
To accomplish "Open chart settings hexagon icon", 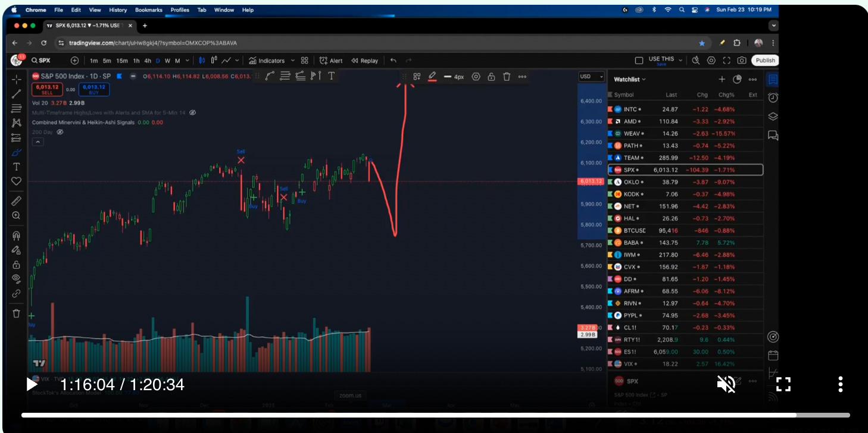I will pos(711,61).
